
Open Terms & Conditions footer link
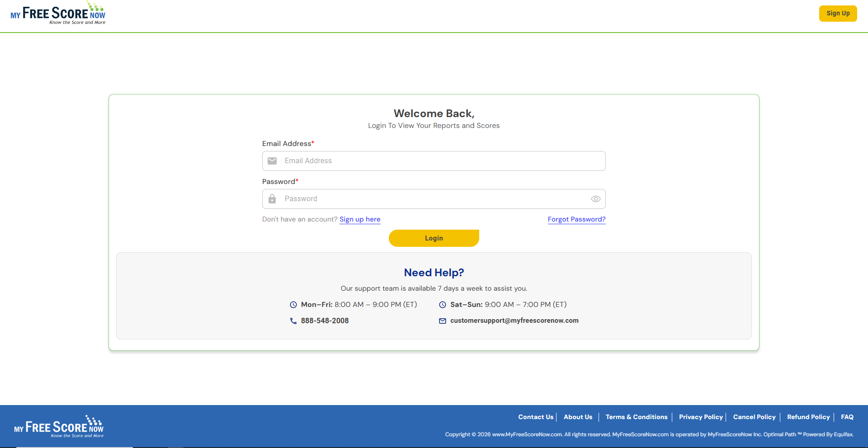coord(637,417)
